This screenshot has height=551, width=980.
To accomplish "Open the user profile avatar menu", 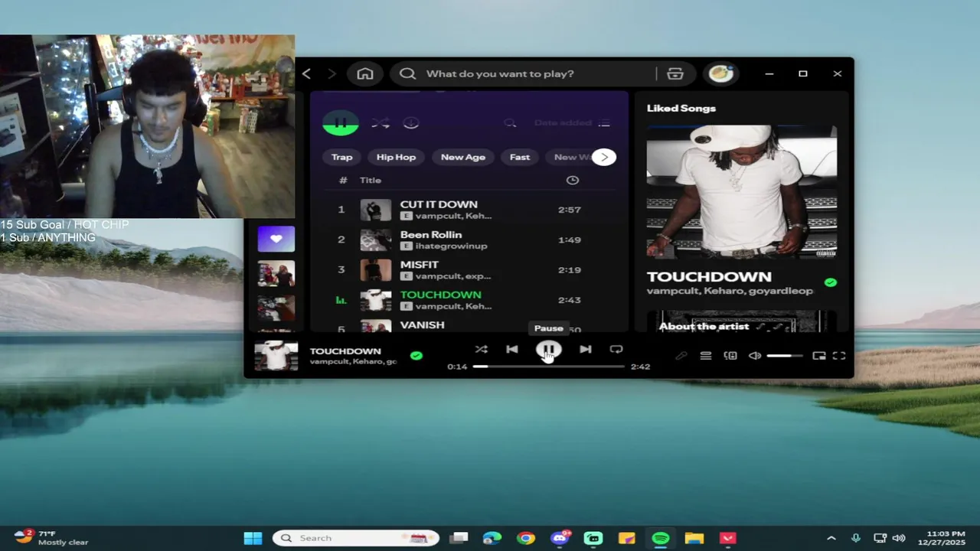I will 720,73.
